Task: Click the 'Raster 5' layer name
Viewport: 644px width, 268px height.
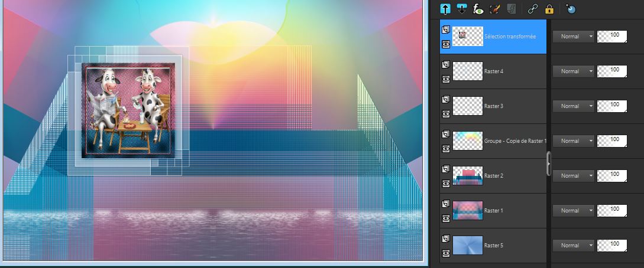Action: click(494, 246)
